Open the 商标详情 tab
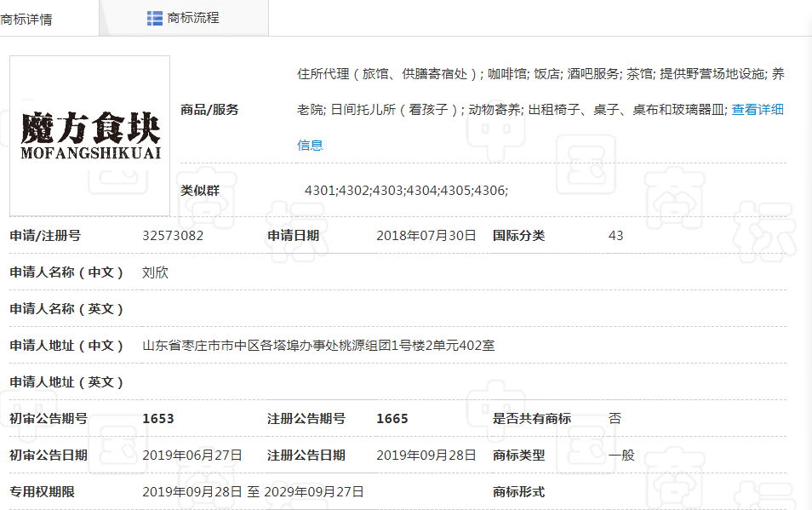The image size is (812, 510). coord(27,19)
